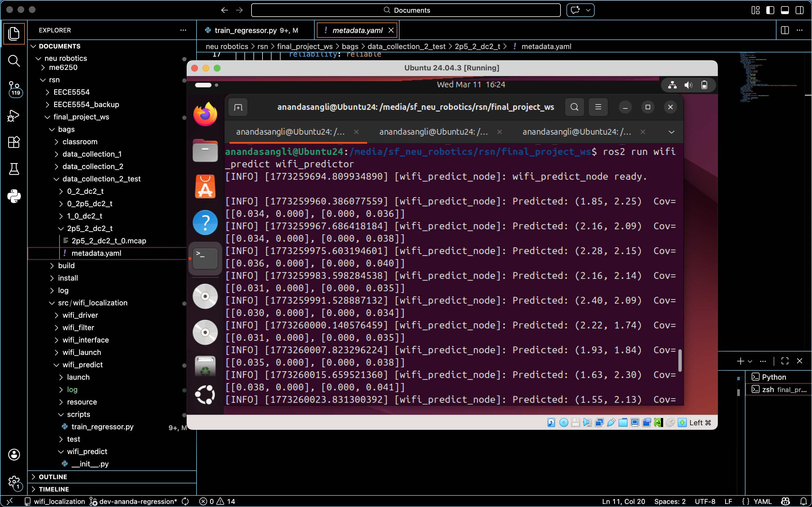The width and height of the screenshot is (812, 507).
Task: Open Source Control view with 119 badge
Action: (14, 88)
